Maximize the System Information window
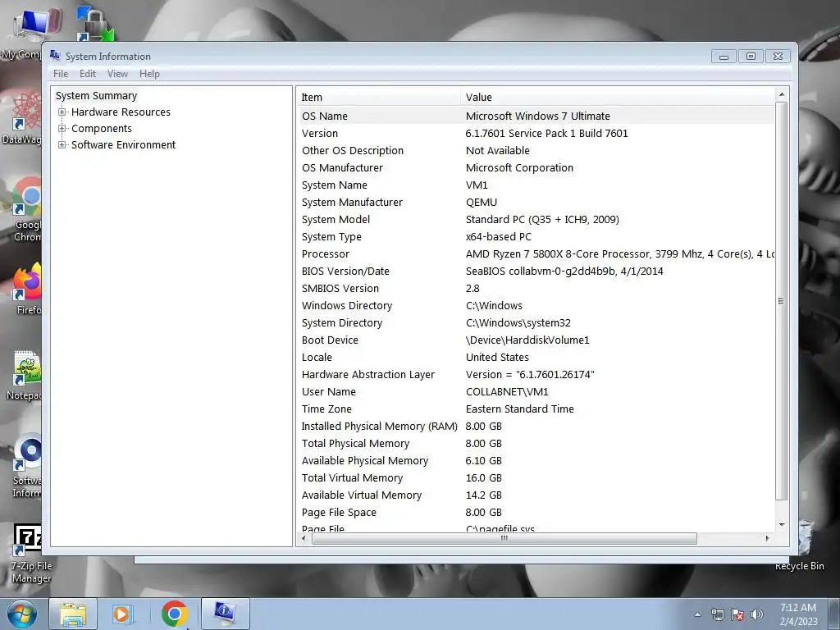The height and width of the screenshot is (630, 840). (x=751, y=57)
